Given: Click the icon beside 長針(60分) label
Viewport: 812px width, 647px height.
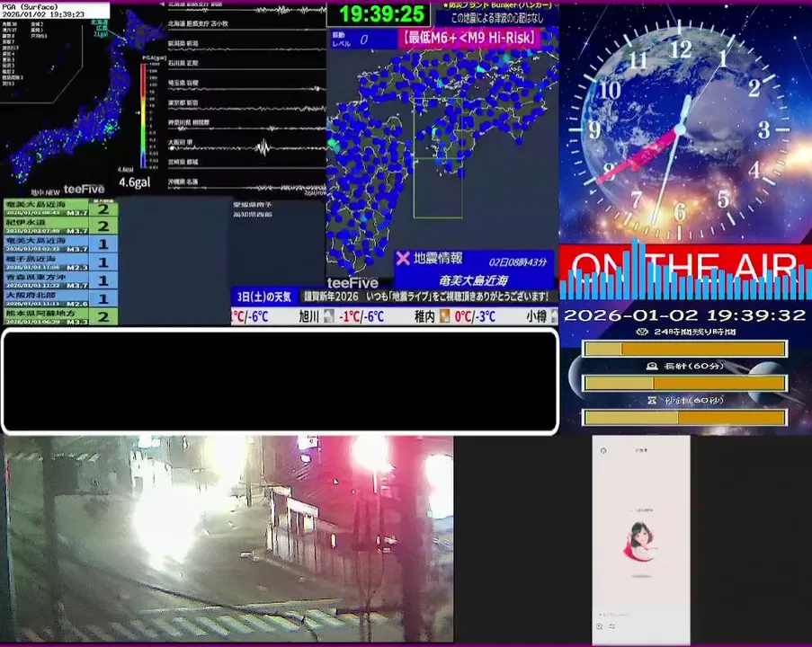Looking at the screenshot, I should pyautogui.click(x=652, y=366).
